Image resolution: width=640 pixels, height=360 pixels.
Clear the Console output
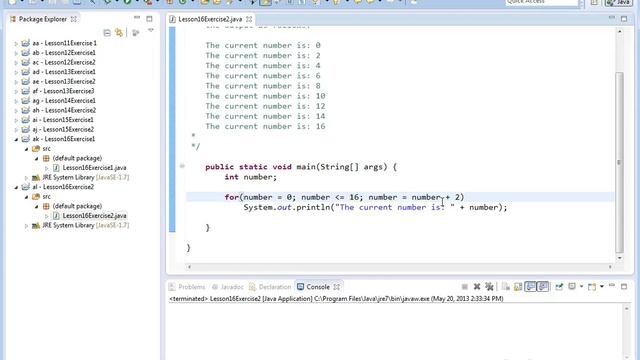tap(506, 287)
